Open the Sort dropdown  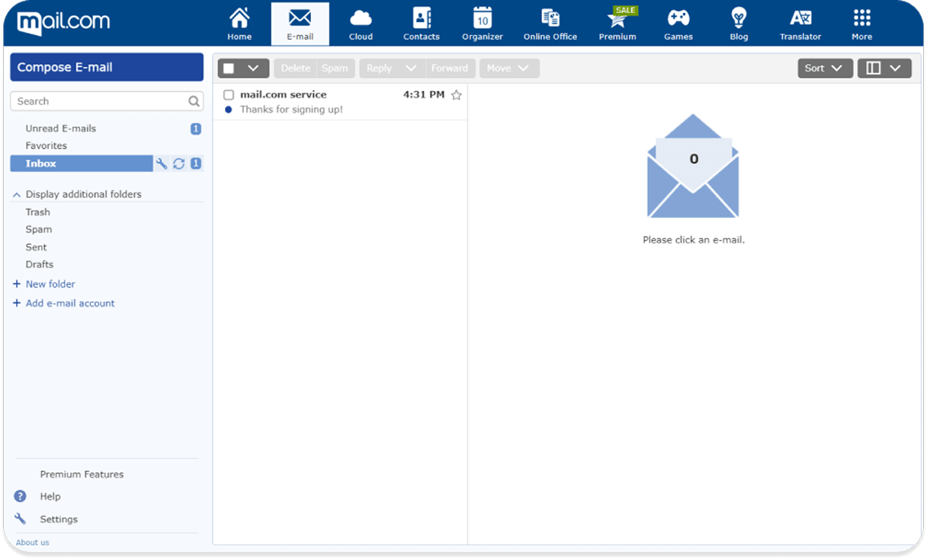[x=826, y=69]
